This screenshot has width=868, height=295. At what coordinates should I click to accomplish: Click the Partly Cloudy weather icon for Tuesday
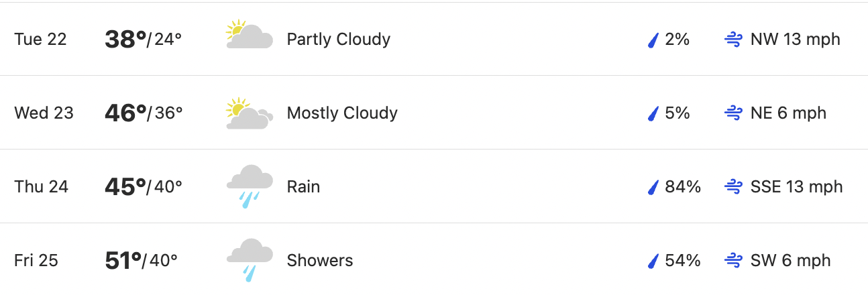pos(250,35)
